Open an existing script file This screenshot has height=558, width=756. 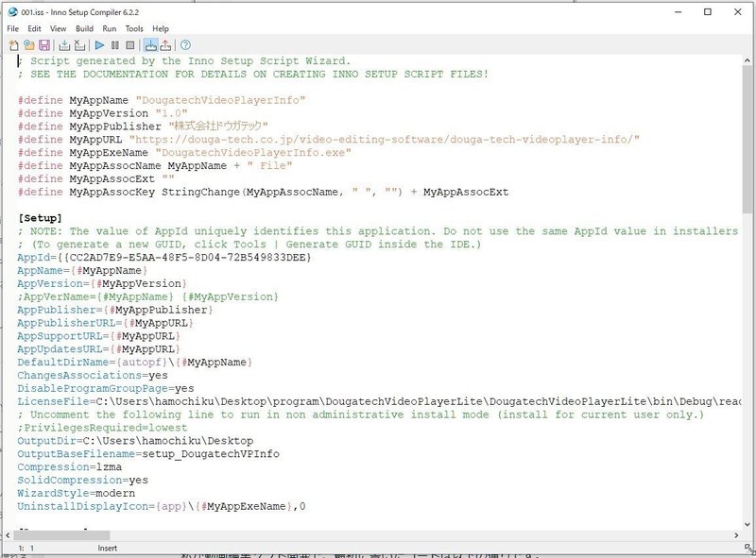(x=29, y=45)
